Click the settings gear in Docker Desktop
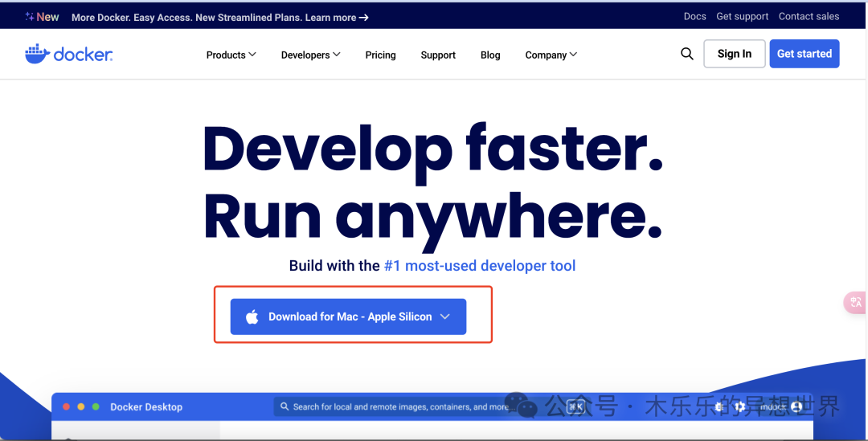Viewport: 868px width, 441px height. point(740,407)
